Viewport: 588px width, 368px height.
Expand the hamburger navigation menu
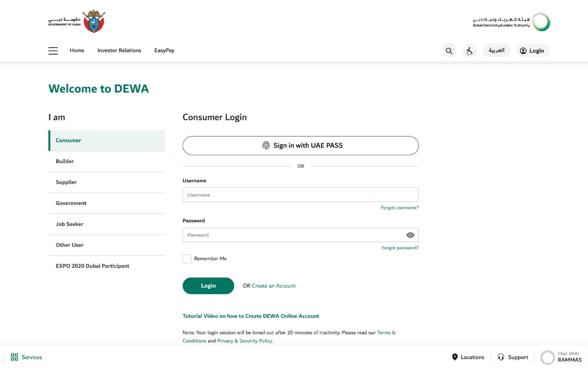tap(53, 50)
